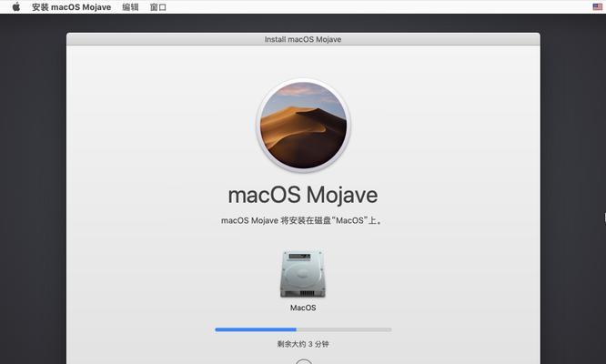Open the Apple menu
The width and height of the screenshot is (606, 364).
click(16, 7)
